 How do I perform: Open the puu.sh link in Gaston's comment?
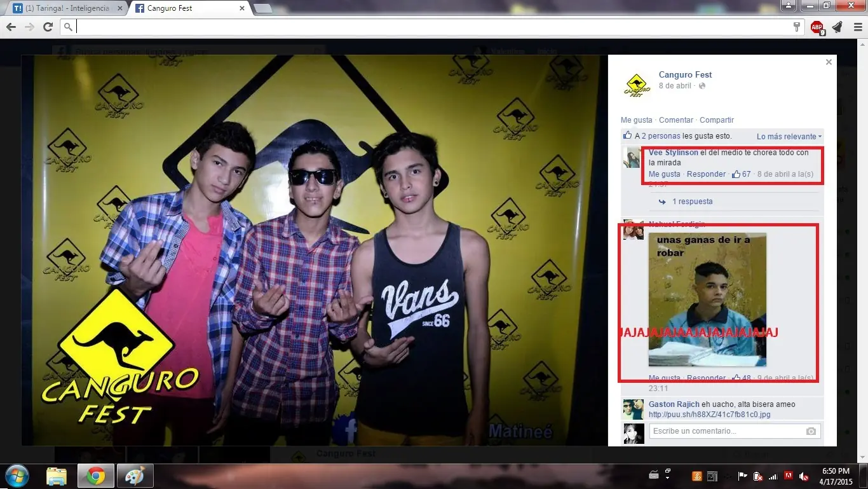pyautogui.click(x=709, y=415)
